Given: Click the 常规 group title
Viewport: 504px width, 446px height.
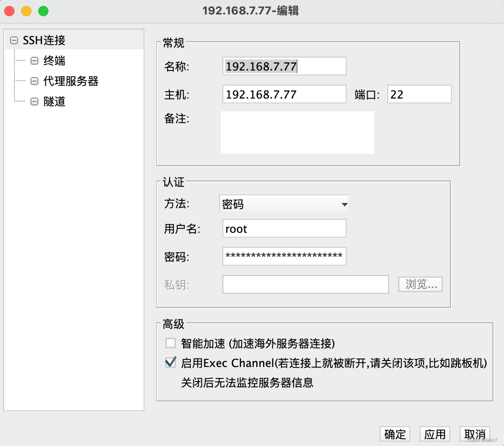Looking at the screenshot, I should (x=173, y=43).
